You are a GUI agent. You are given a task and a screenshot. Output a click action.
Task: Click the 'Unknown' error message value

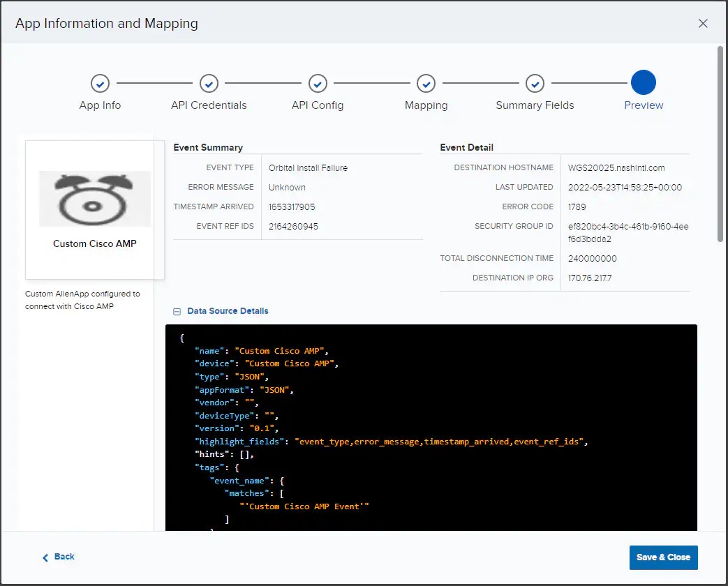point(287,188)
